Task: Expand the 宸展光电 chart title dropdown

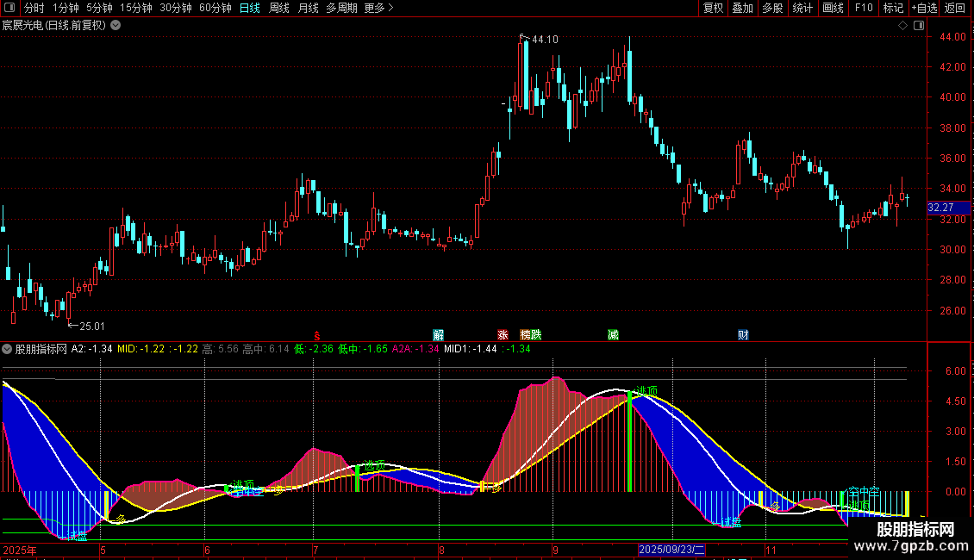Action: click(x=116, y=26)
